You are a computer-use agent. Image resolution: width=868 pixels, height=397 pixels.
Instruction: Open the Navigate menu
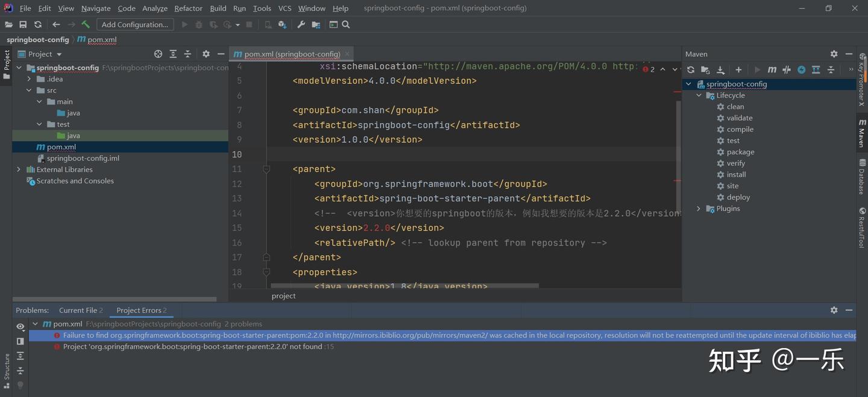click(96, 8)
